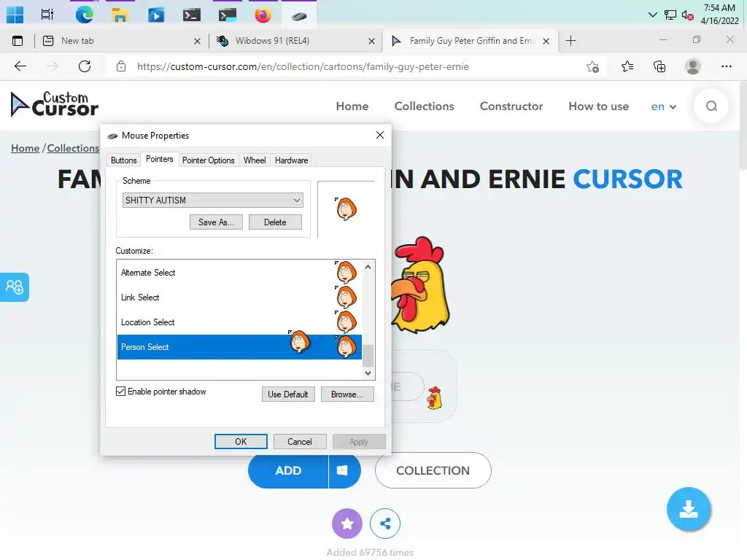Open the blue play-arrow taskbar app
747x560 pixels.
[156, 15]
